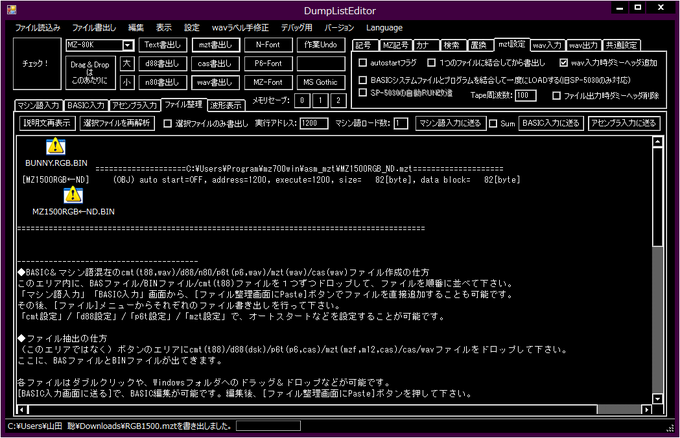Viewport: 680px width, 438px height.
Task: Select the wav入力 tab
Action: pos(548,45)
